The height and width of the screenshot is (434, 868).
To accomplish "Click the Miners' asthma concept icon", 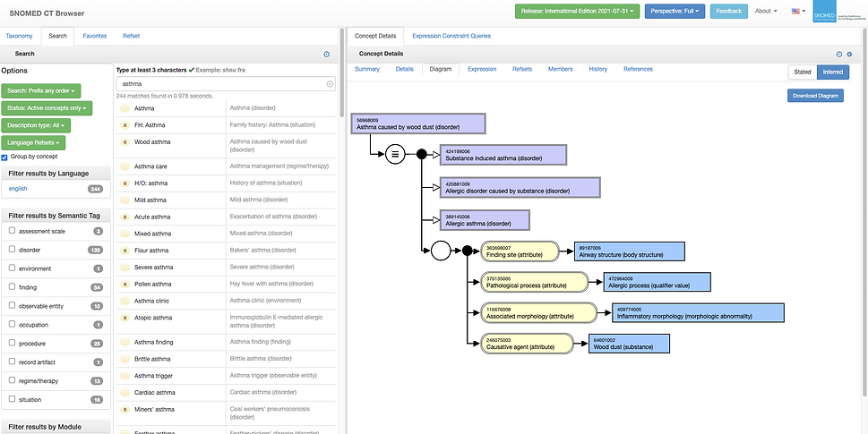I will pos(125,410).
